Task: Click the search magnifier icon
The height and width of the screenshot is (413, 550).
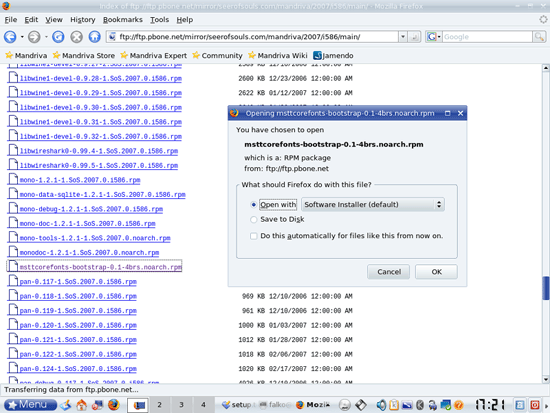Action: pyautogui.click(x=539, y=36)
